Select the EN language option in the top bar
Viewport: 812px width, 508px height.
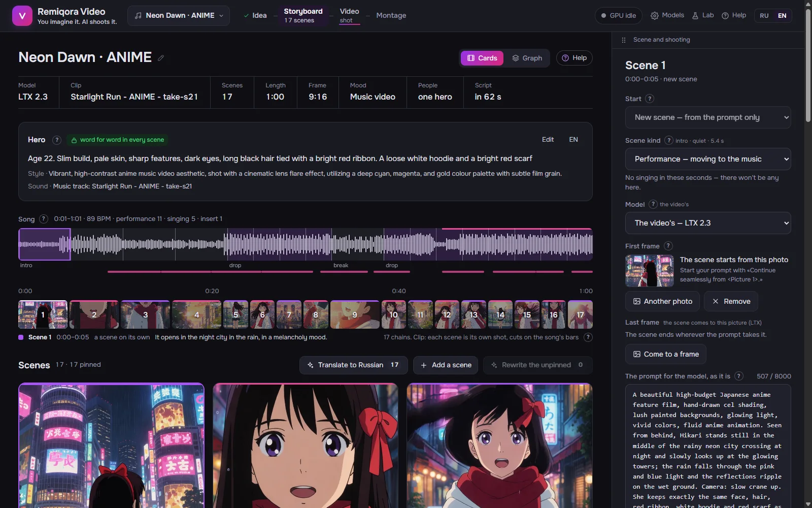pos(782,16)
